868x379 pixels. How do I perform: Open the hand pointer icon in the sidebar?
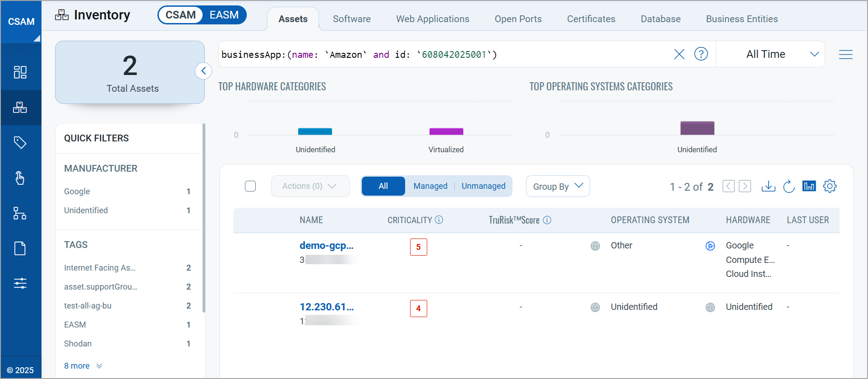pyautogui.click(x=20, y=178)
